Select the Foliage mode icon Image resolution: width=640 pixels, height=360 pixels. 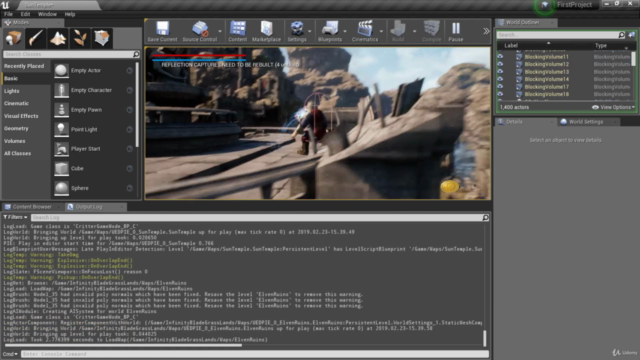coord(80,38)
